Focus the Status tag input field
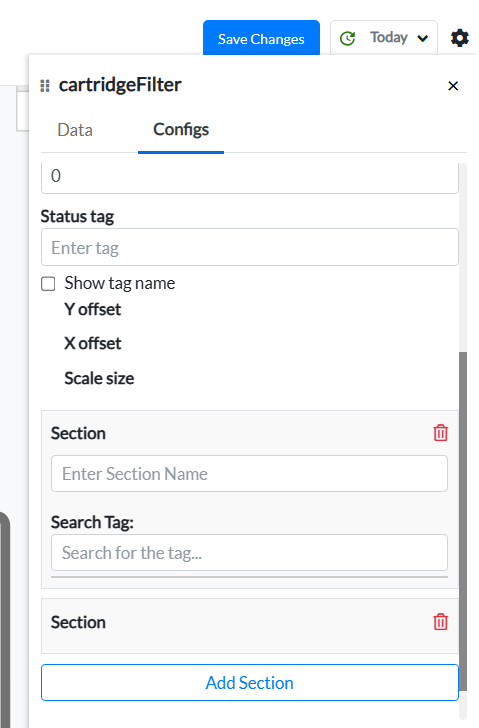This screenshot has height=728, width=479. click(x=250, y=247)
